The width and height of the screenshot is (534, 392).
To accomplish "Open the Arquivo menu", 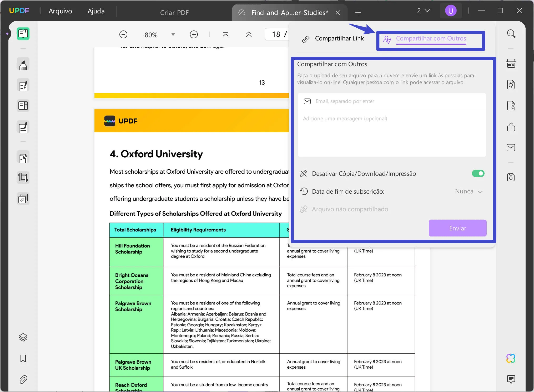I will [x=60, y=11].
